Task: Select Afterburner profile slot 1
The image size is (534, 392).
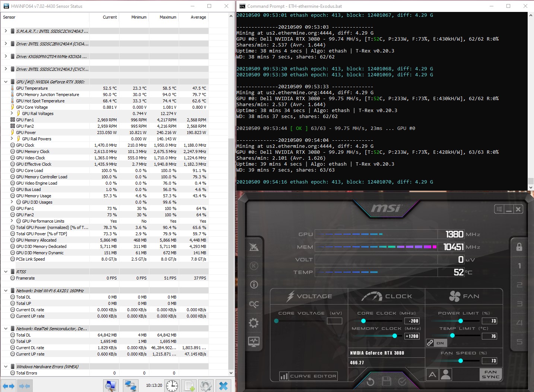Action: tap(519, 266)
